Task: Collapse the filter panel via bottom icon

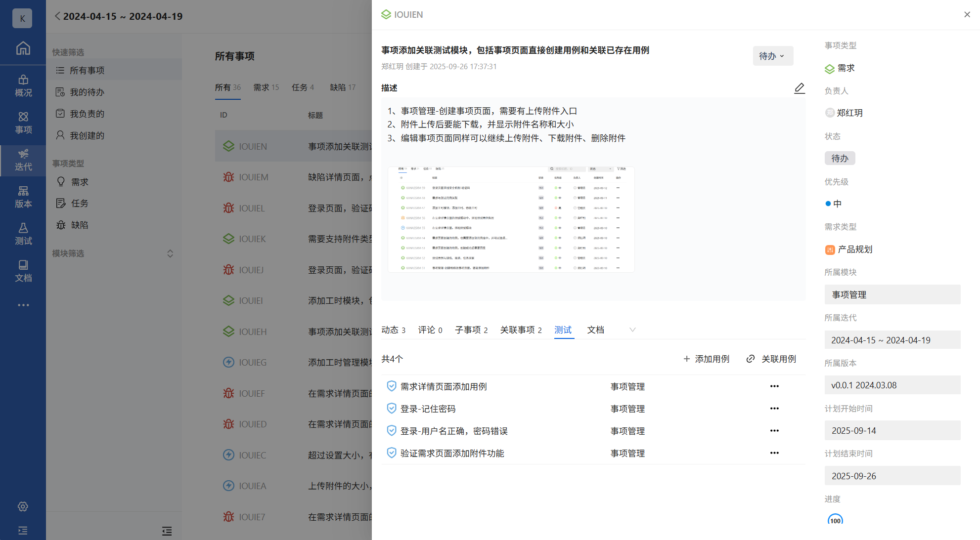Action: [167, 531]
